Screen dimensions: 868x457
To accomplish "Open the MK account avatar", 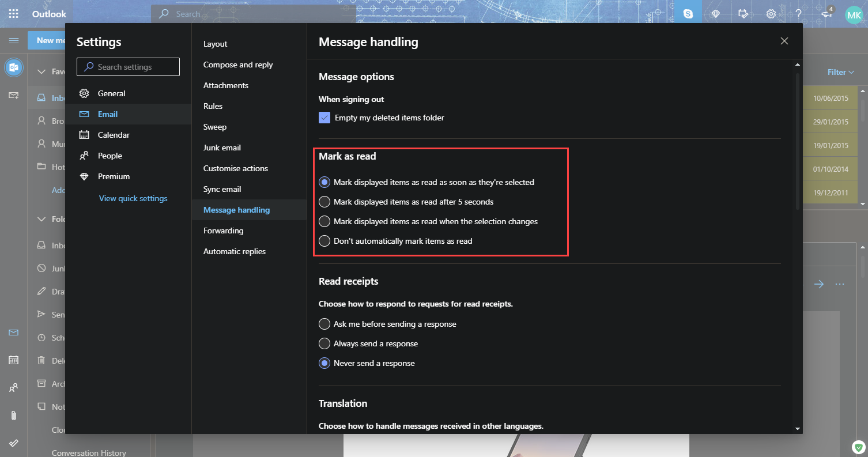I will click(854, 14).
